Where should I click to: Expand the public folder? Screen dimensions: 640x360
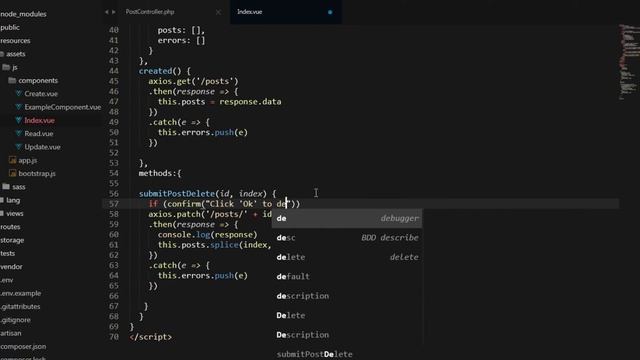pyautogui.click(x=10, y=27)
